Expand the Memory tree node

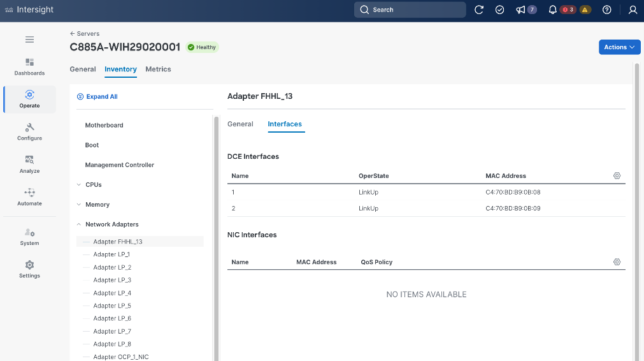point(78,205)
